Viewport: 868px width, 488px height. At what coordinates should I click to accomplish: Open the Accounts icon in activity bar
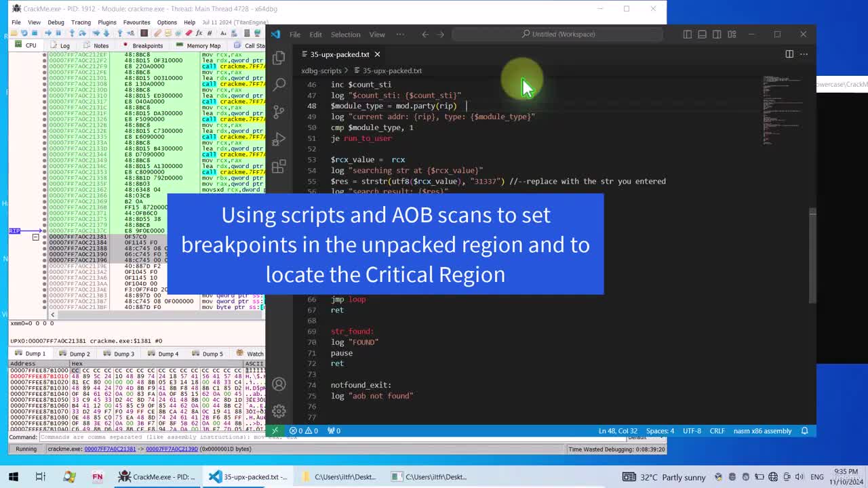click(x=279, y=384)
